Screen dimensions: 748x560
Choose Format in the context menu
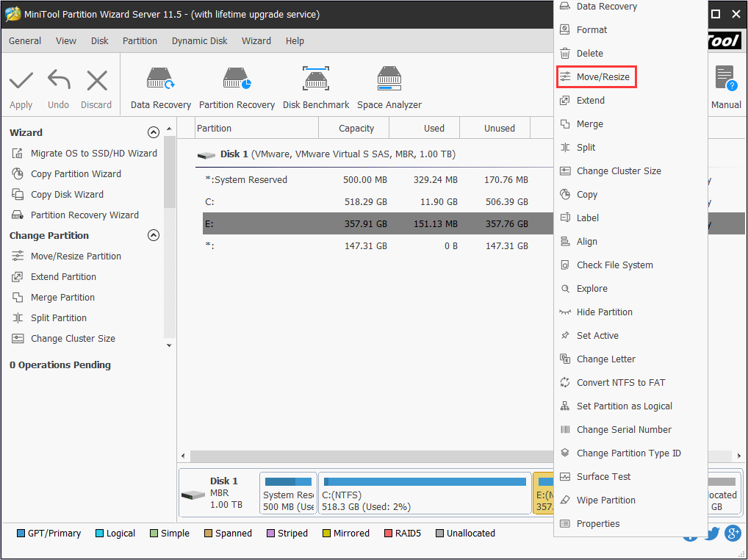point(630,29)
